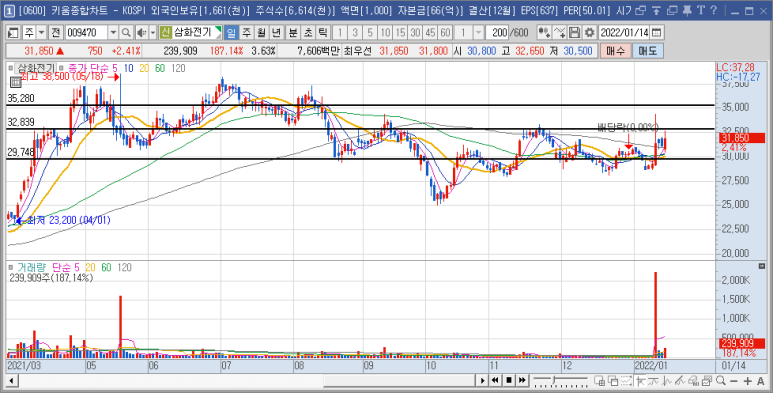Click the minus zoom-out icon in bottom bar
Image resolution: width=773 pixels, height=393 pixels.
[x=734, y=381]
